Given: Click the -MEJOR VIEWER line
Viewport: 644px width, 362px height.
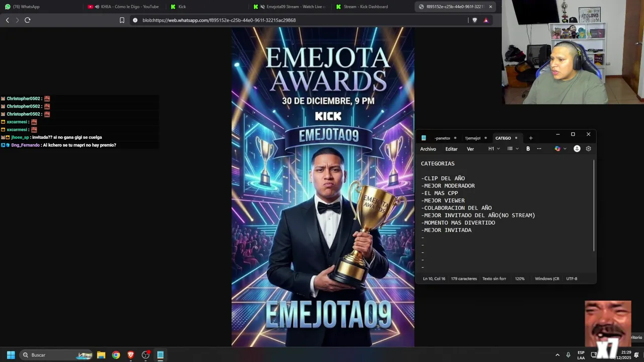Looking at the screenshot, I should pyautogui.click(x=443, y=201).
